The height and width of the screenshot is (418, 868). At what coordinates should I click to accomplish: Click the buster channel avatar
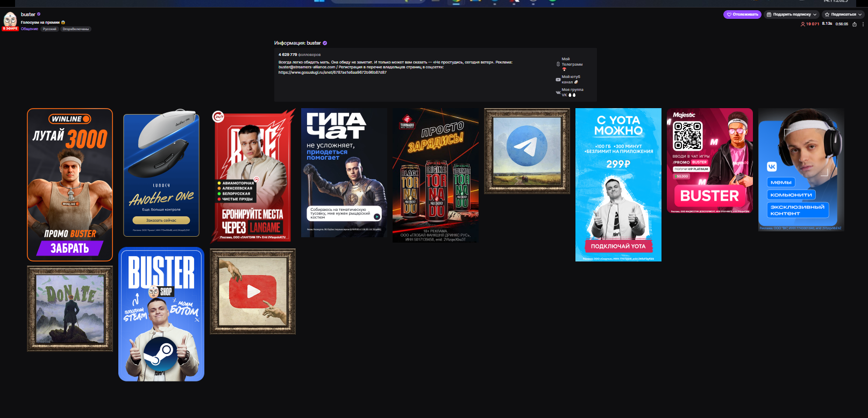point(10,19)
